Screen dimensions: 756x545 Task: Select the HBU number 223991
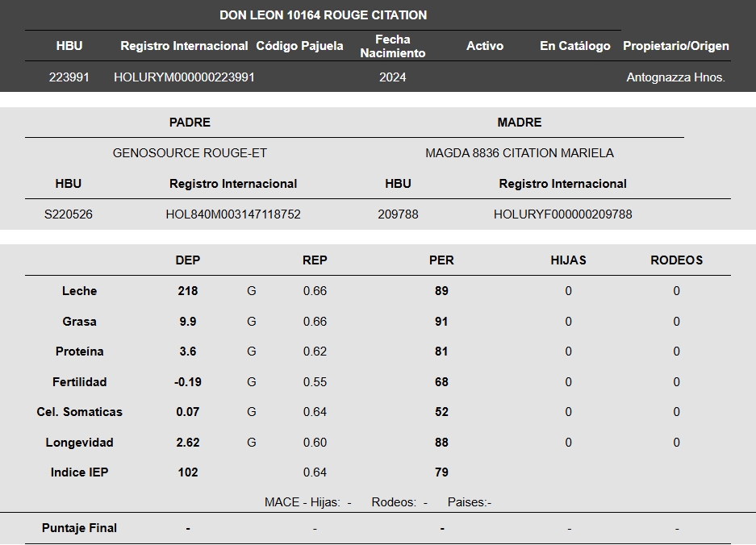pyautogui.click(x=69, y=77)
